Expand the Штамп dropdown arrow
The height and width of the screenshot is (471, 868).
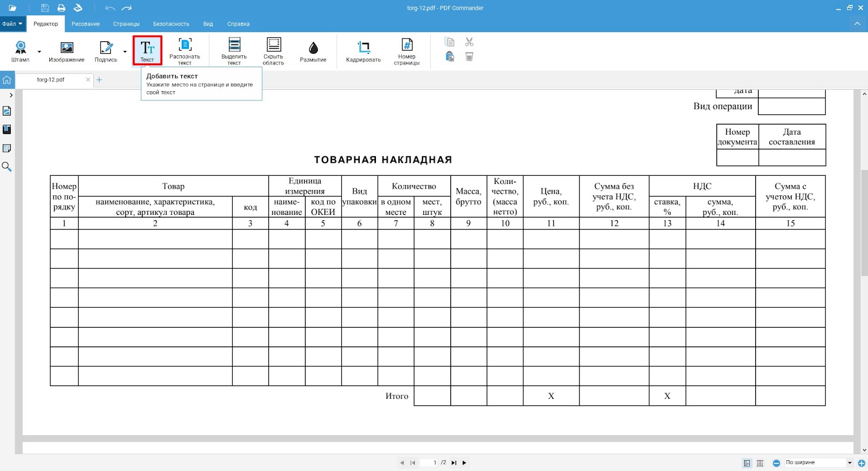[39, 52]
